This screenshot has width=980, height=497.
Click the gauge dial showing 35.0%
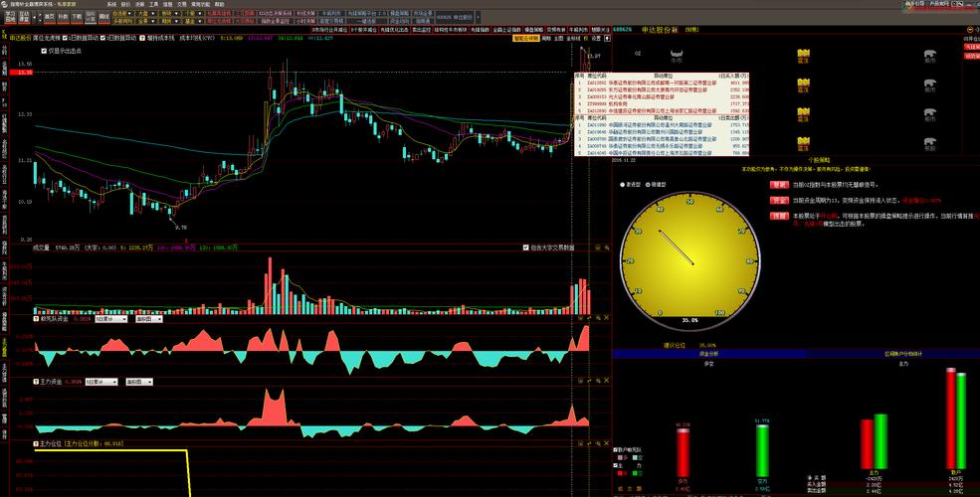tap(690, 261)
